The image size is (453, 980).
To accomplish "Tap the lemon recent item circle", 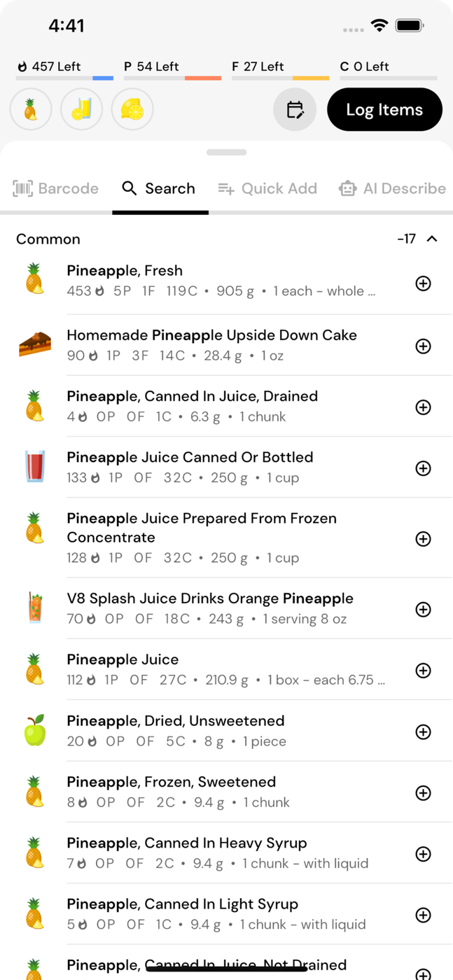I will [x=132, y=110].
